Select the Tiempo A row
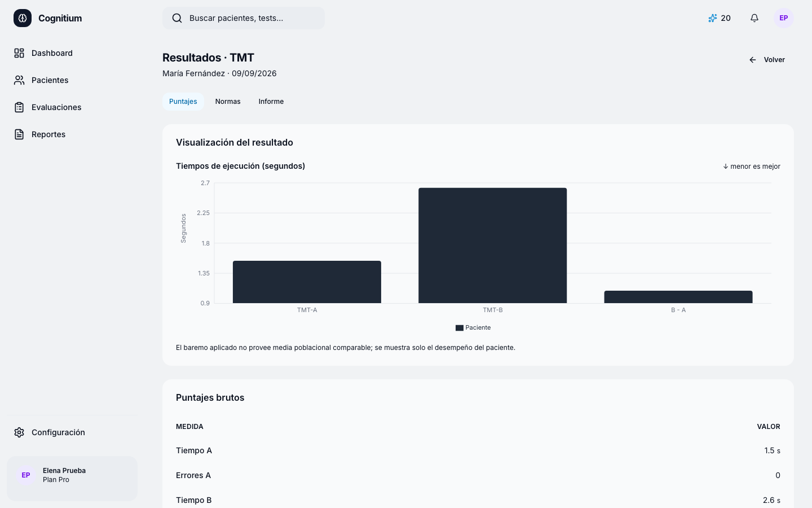 (x=478, y=450)
